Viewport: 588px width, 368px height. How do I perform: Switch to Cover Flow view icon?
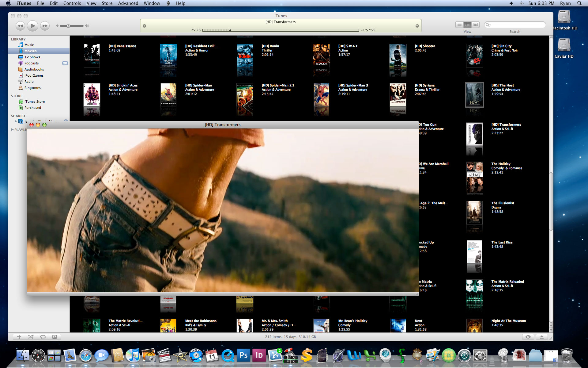tap(476, 25)
